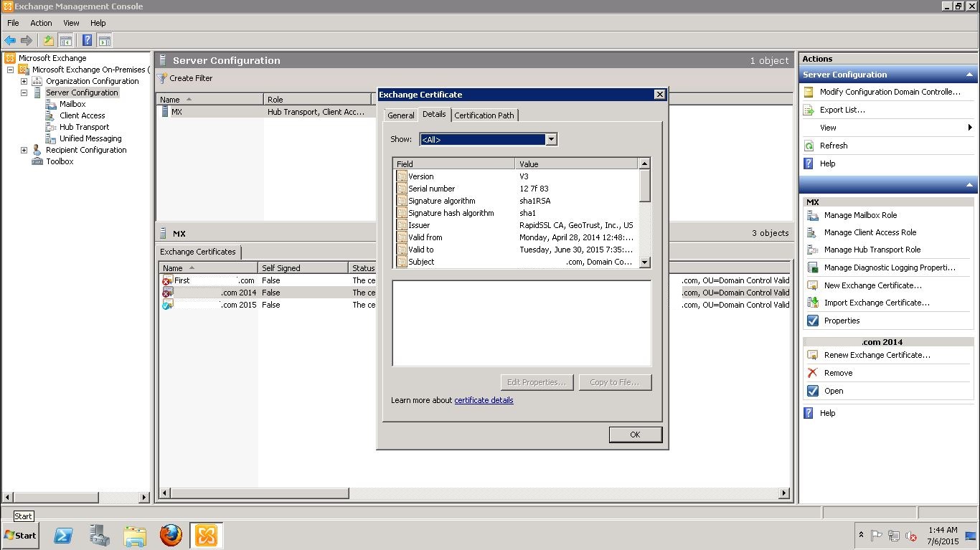Open the Show dropdown in certificate dialog

[x=551, y=139]
